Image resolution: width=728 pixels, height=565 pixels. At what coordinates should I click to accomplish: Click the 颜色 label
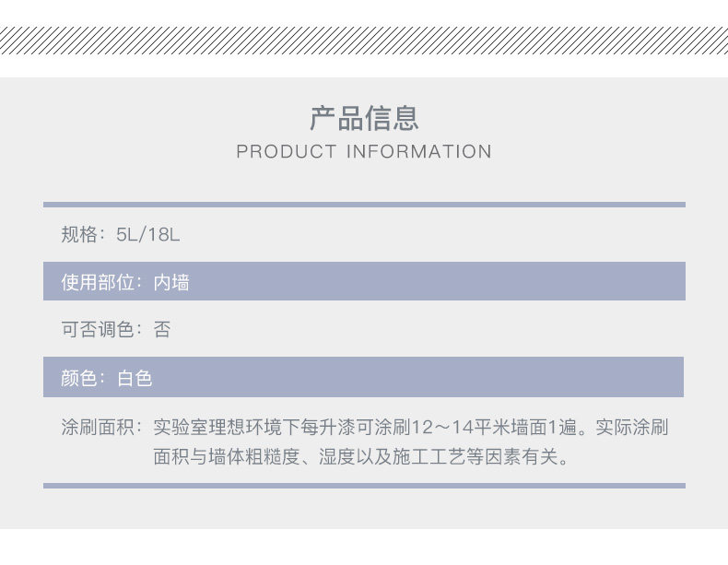point(79,378)
